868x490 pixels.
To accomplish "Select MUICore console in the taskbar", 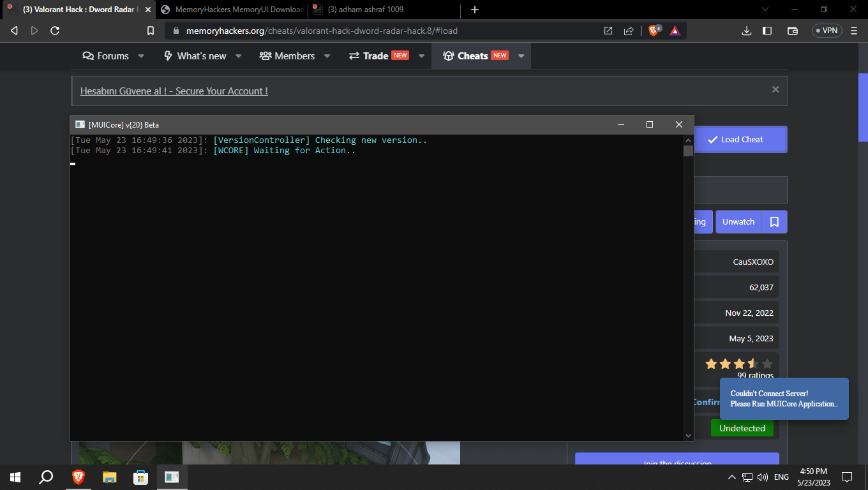I will coord(172,477).
